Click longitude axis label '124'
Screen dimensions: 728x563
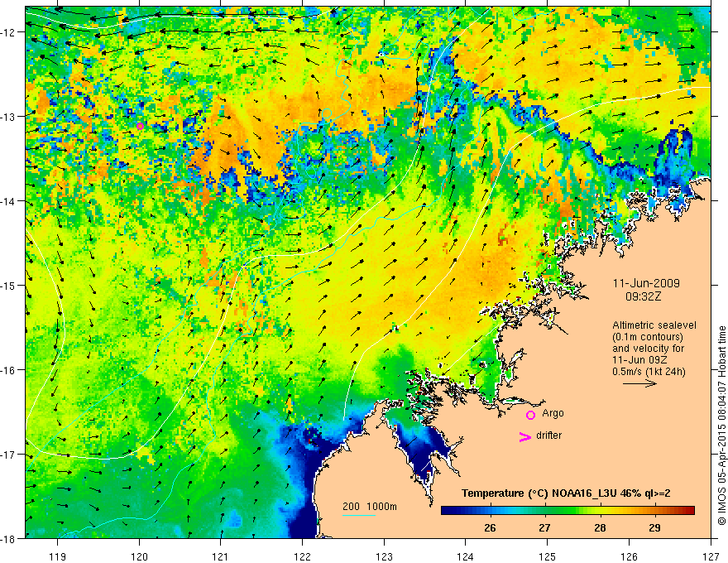point(466,556)
